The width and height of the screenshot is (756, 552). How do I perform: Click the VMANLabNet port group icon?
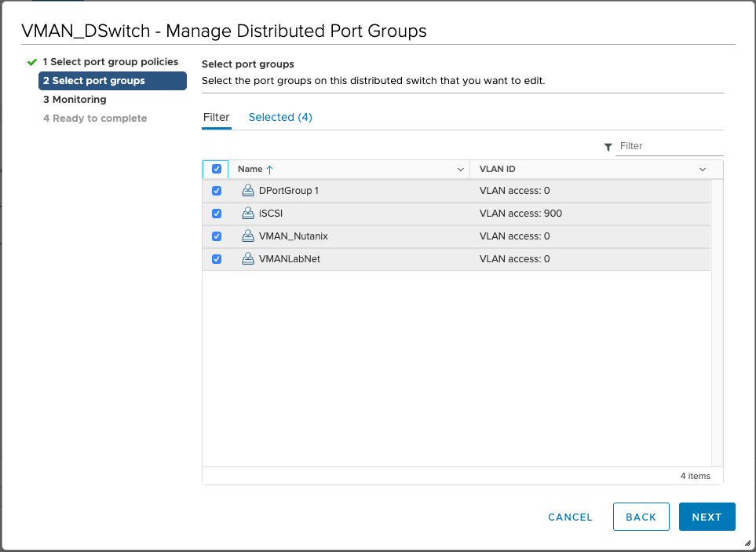[x=248, y=259]
